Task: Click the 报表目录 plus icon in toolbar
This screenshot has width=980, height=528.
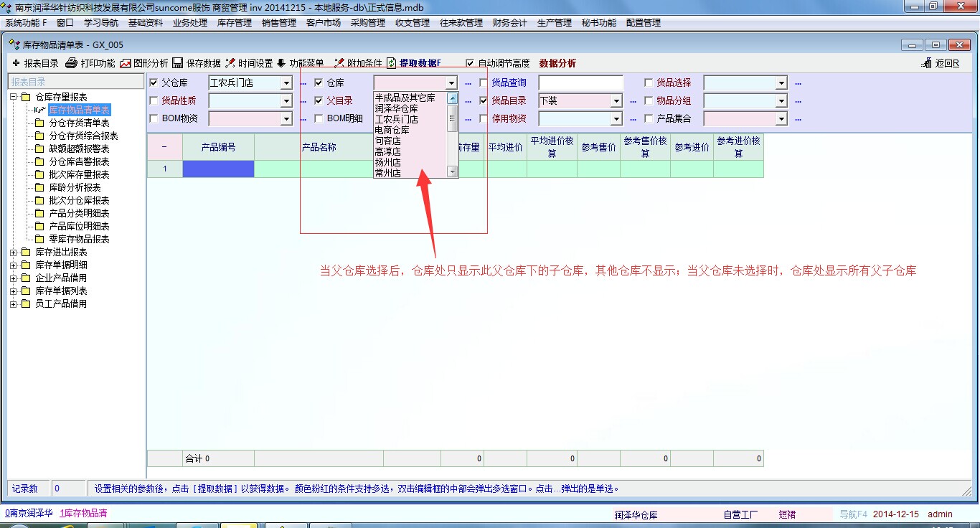Action: [16, 63]
